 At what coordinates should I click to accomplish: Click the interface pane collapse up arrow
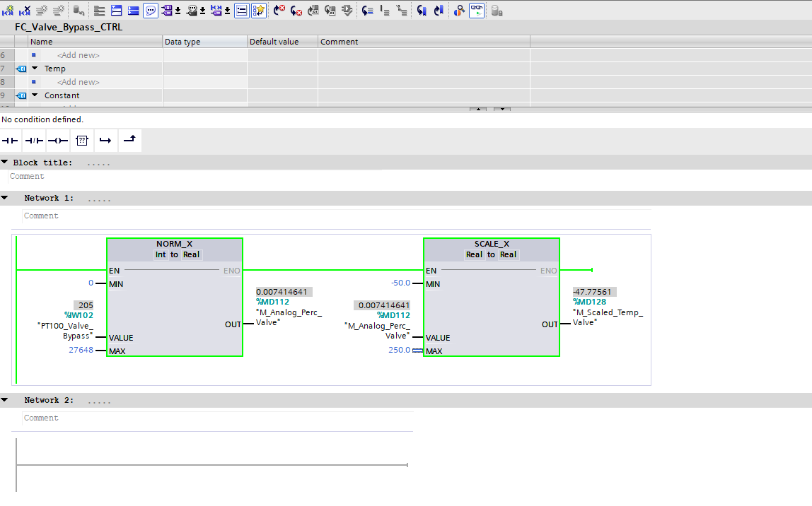click(x=478, y=109)
